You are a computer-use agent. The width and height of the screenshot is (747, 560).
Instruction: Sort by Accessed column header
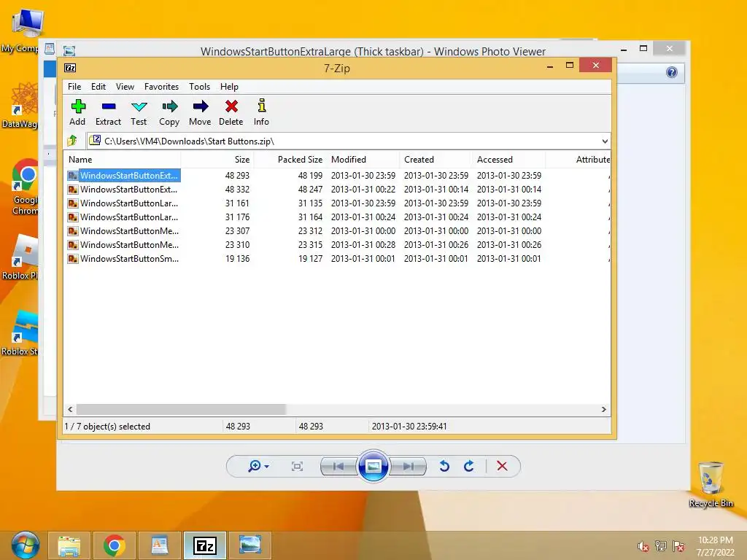508,160
